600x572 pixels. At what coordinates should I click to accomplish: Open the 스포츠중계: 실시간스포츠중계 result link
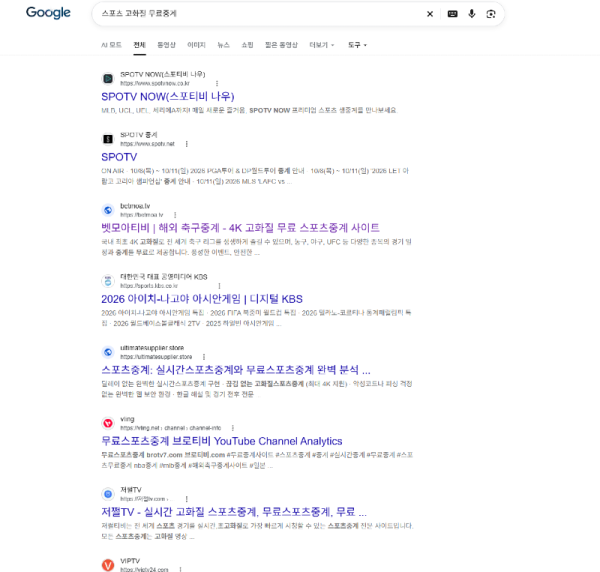236,370
